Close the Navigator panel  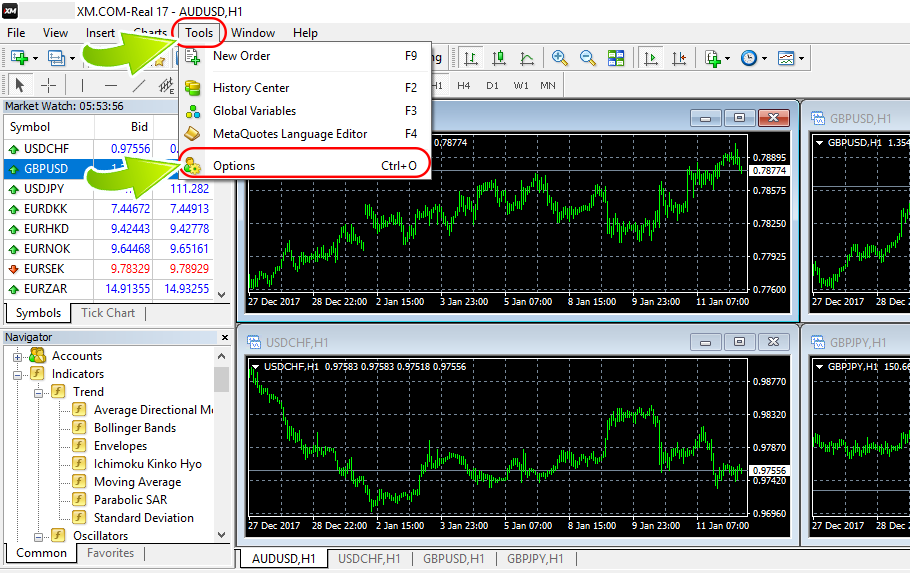click(225, 337)
